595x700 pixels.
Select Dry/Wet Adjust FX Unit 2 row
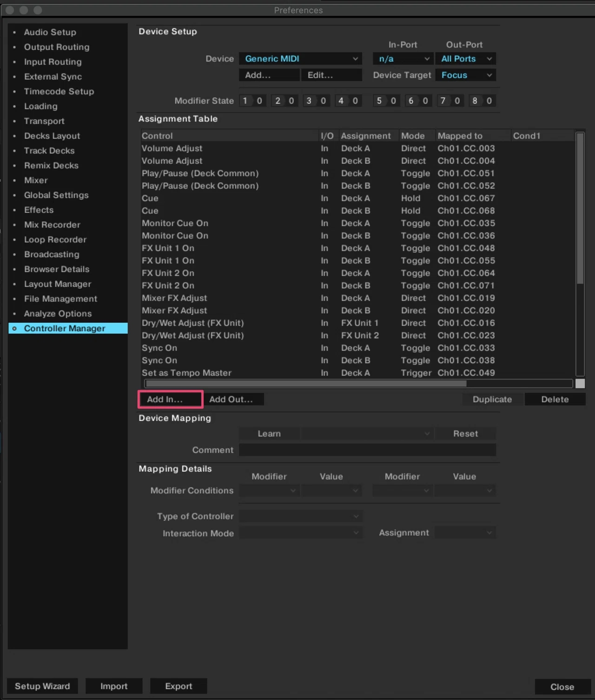pos(357,335)
